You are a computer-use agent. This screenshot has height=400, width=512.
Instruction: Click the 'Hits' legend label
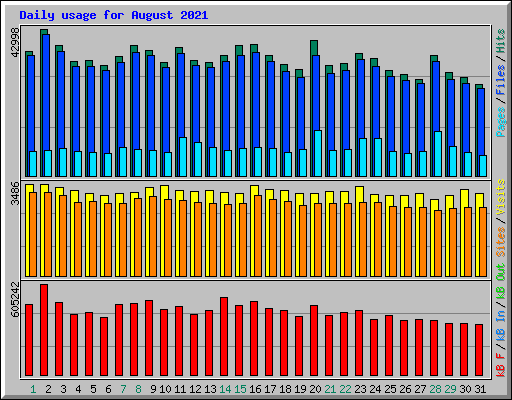pos(501,41)
